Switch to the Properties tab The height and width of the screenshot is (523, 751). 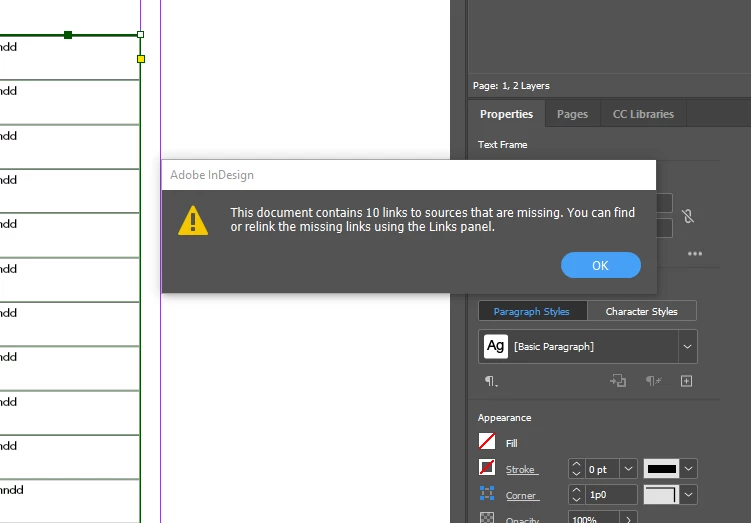click(506, 114)
